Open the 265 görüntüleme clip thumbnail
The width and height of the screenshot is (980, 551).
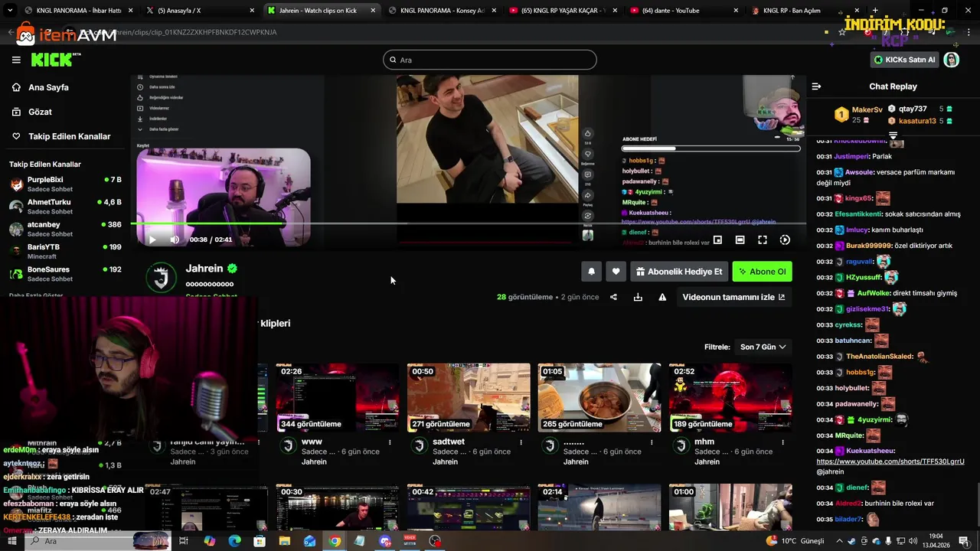pos(599,398)
